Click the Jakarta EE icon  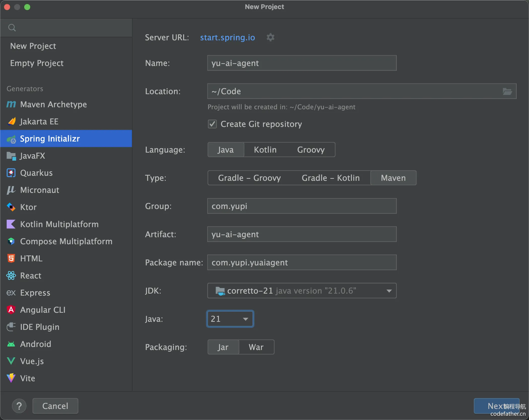[x=12, y=121]
